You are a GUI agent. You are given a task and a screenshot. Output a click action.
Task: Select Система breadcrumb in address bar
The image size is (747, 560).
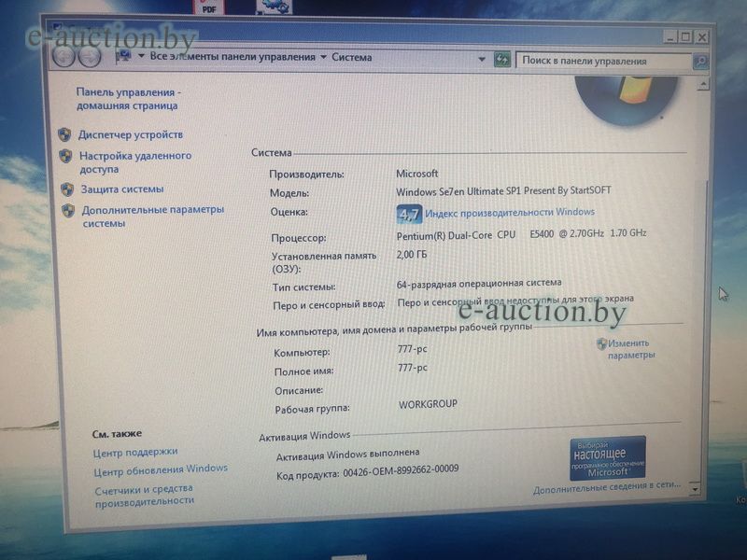click(351, 57)
